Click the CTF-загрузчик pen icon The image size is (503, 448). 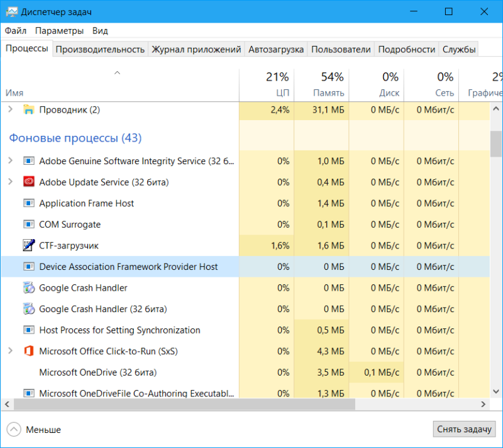tap(28, 245)
